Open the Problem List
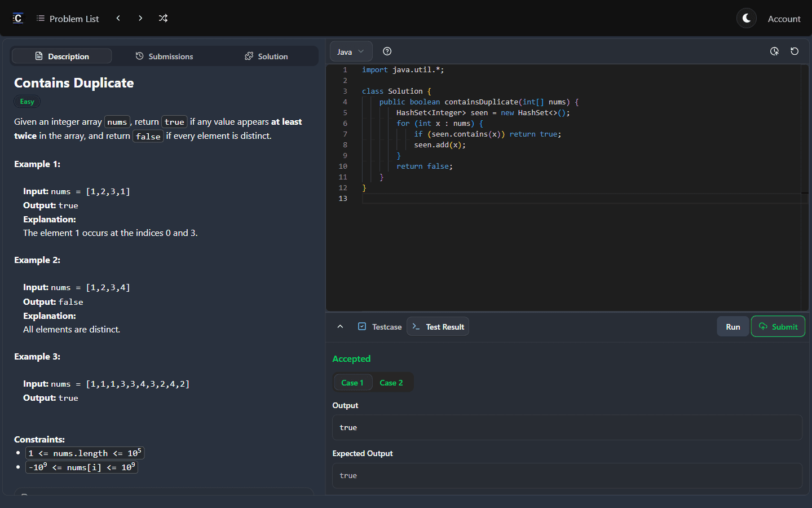 click(x=68, y=19)
